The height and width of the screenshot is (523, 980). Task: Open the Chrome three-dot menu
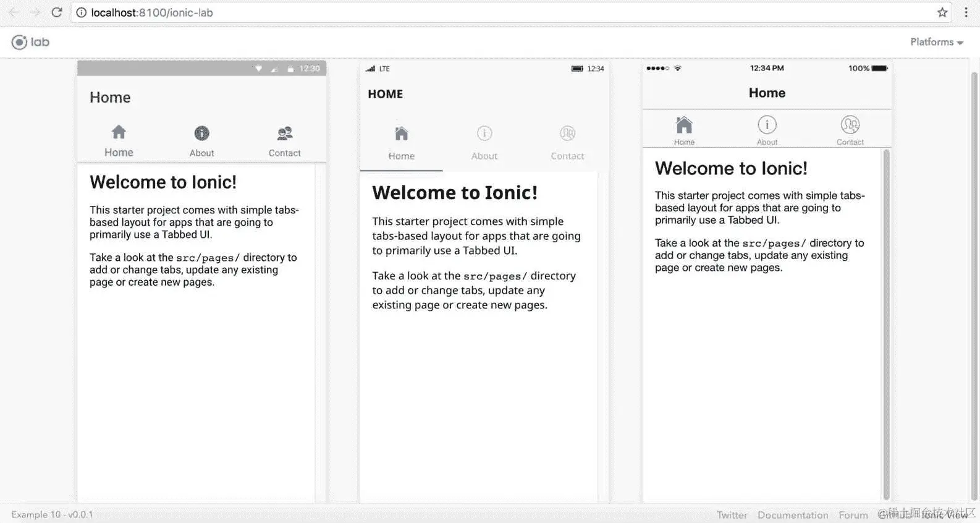coord(966,12)
